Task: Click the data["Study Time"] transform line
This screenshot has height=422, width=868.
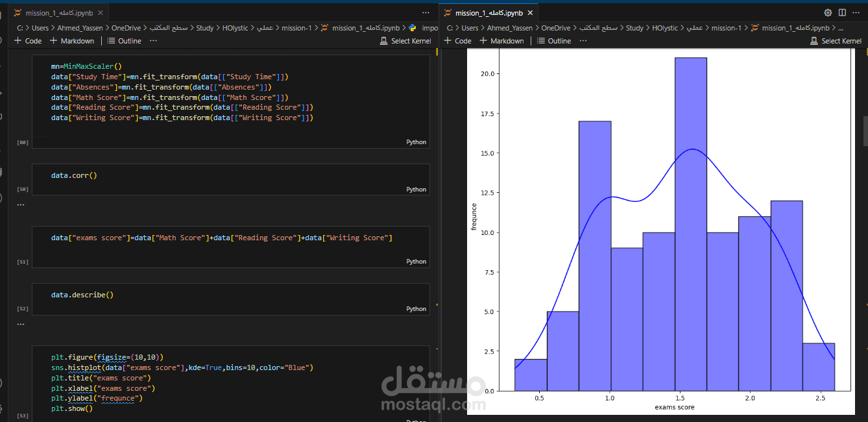Action: [170, 77]
